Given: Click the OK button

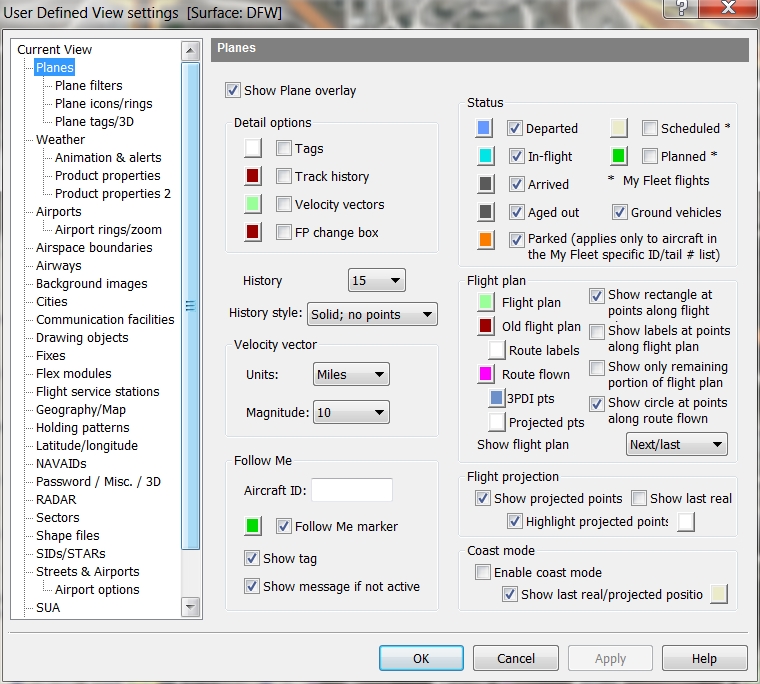Looking at the screenshot, I should coord(421,658).
